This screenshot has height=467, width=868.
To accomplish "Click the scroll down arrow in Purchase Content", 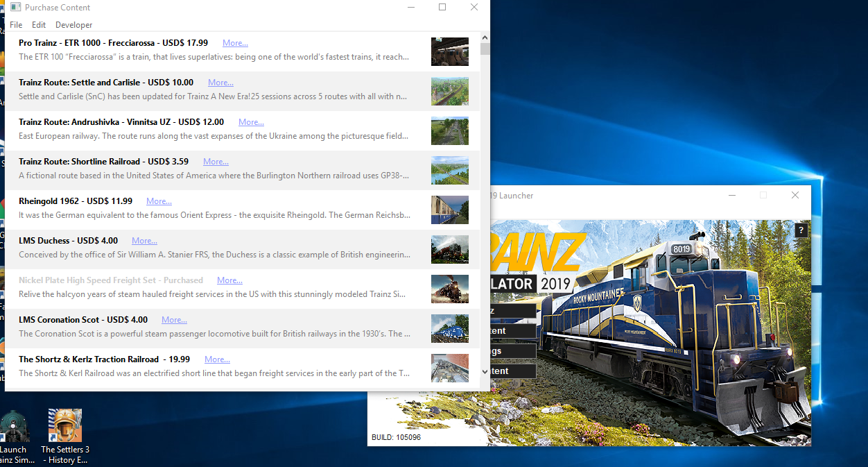I will [x=485, y=372].
